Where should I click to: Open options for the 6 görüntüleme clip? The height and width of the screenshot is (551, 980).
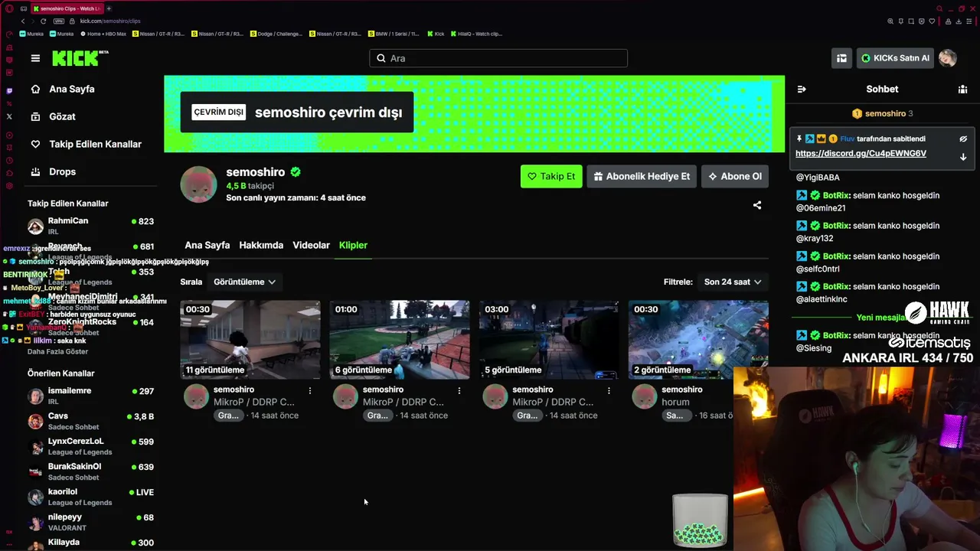coord(459,390)
